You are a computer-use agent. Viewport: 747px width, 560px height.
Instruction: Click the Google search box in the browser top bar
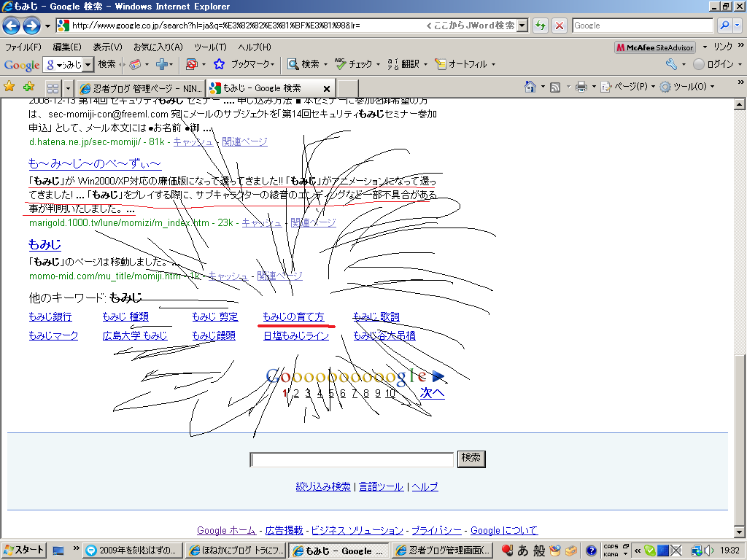tap(643, 26)
